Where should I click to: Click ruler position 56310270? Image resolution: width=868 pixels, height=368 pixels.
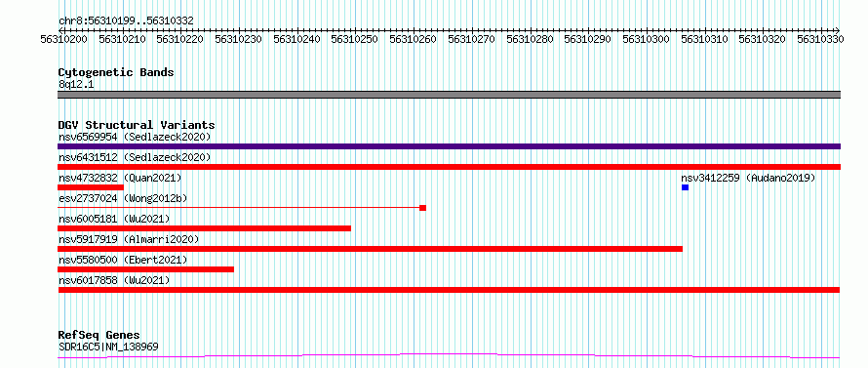(x=472, y=39)
